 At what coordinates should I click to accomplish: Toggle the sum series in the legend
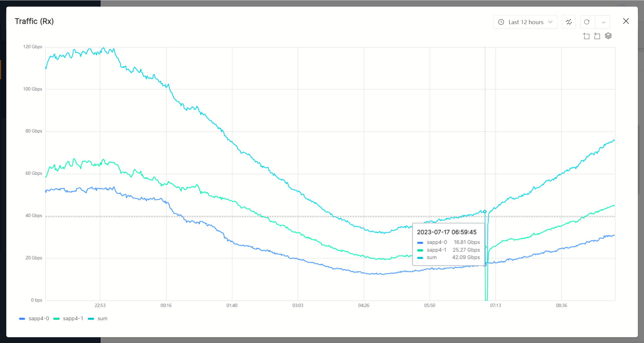[x=102, y=318]
